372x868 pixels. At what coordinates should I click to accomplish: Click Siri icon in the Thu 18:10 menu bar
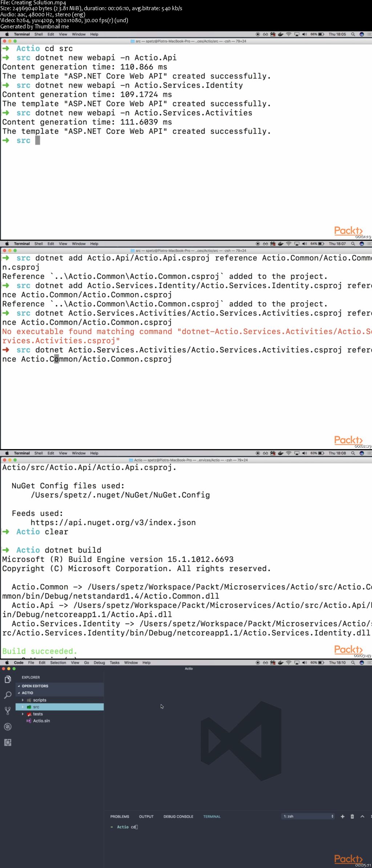[361, 663]
